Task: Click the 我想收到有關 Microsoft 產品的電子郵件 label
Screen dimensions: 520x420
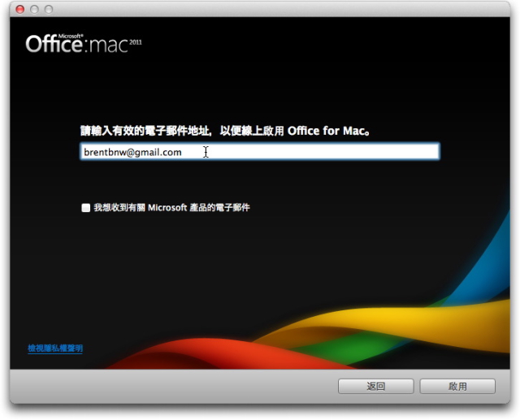Action: (171, 208)
